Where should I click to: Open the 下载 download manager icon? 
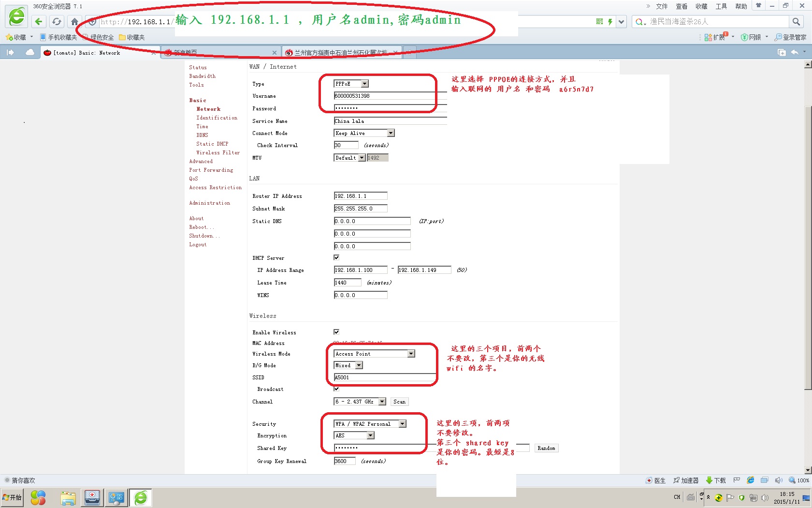(x=716, y=480)
